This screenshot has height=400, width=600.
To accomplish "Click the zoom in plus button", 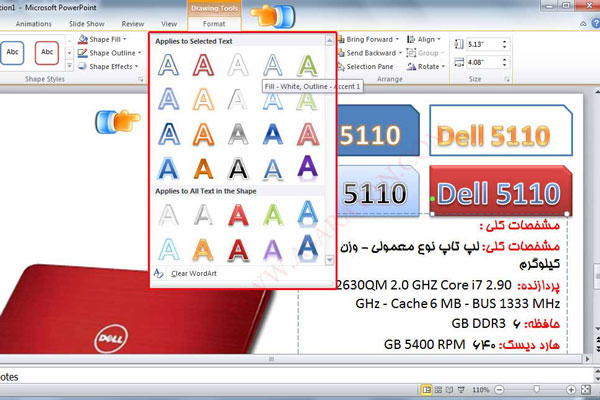I will [x=571, y=388].
